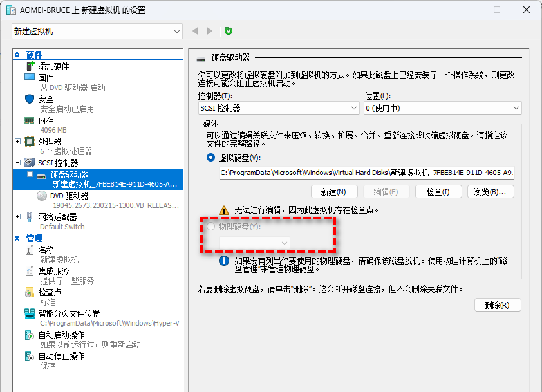
Task: Click the green refresh icon in toolbar
Action: [x=229, y=31]
